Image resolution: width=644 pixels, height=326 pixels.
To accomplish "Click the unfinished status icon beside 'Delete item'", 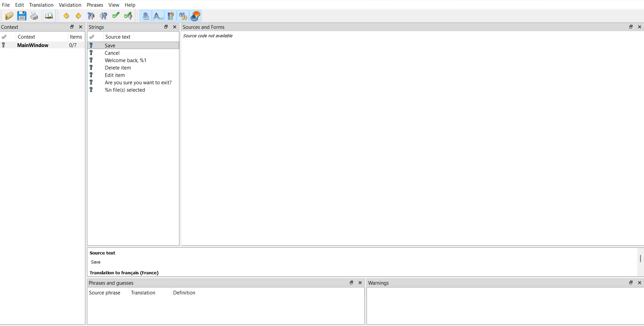I will 91,67.
